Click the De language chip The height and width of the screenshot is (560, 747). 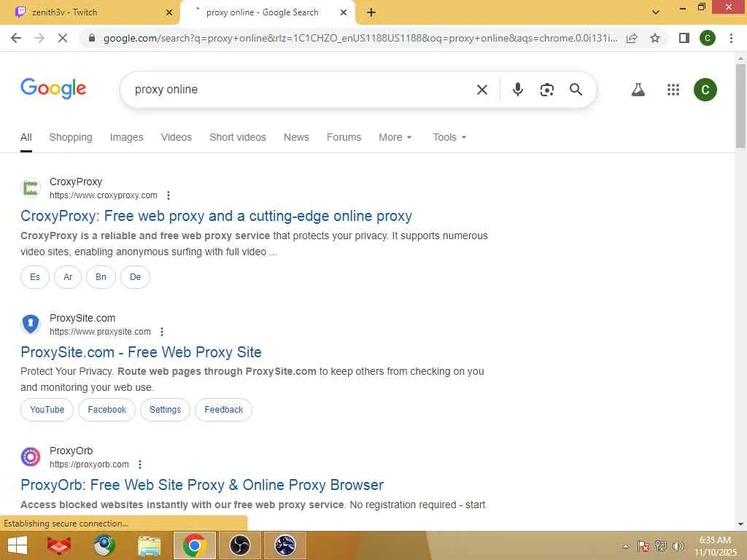(135, 277)
